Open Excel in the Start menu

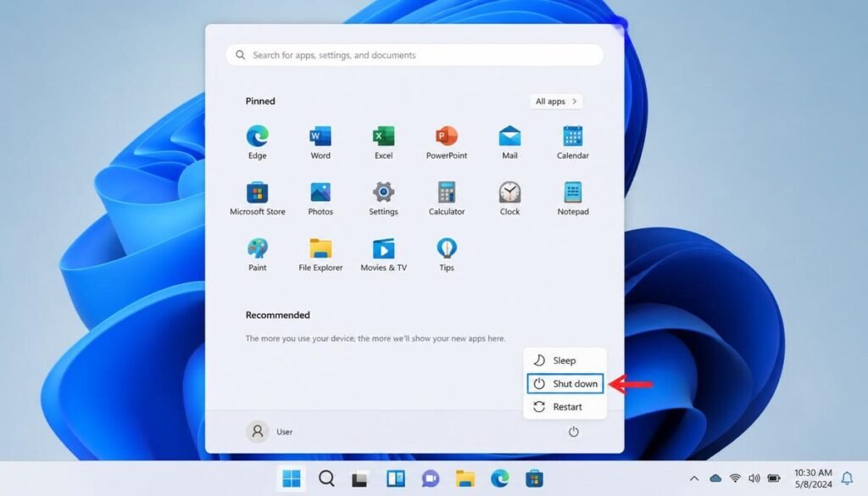(383, 142)
